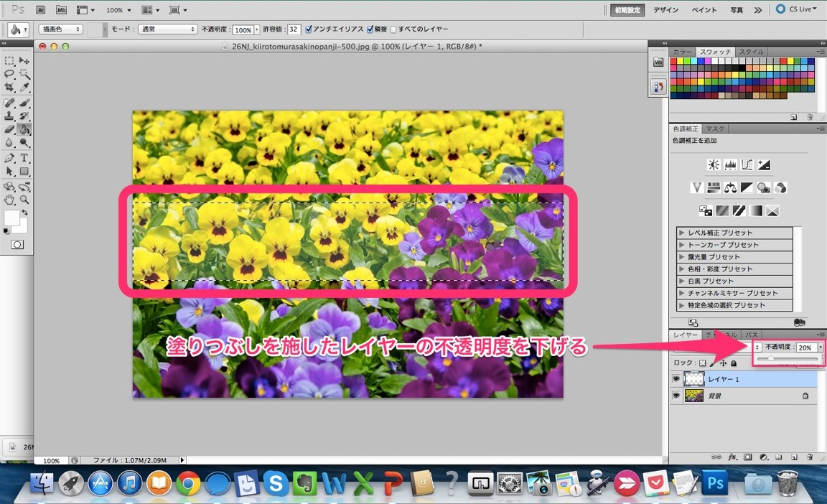The width and height of the screenshot is (827, 504).
Task: Choose the Horizontal Type tool
Action: pos(24,158)
